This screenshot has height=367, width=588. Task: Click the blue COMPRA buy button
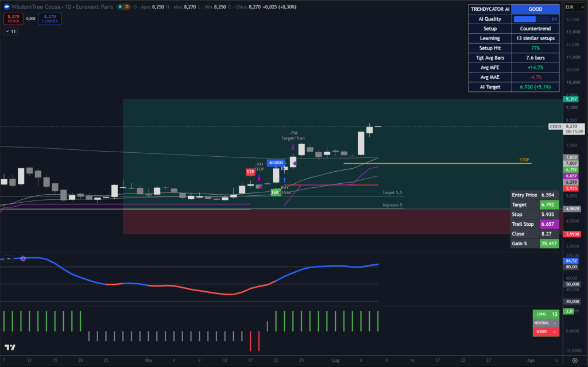pyautogui.click(x=50, y=18)
